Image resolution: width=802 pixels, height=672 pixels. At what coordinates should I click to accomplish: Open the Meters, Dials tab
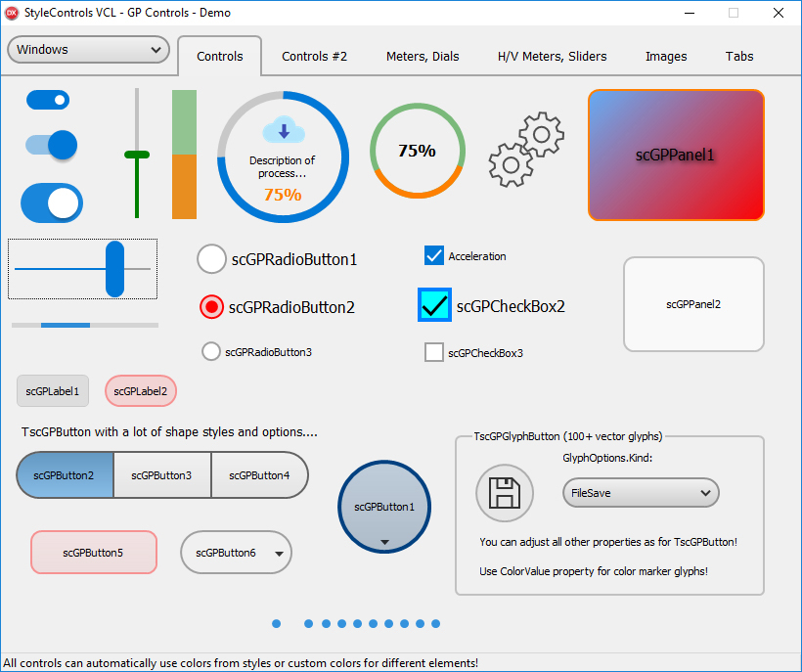pyautogui.click(x=423, y=57)
